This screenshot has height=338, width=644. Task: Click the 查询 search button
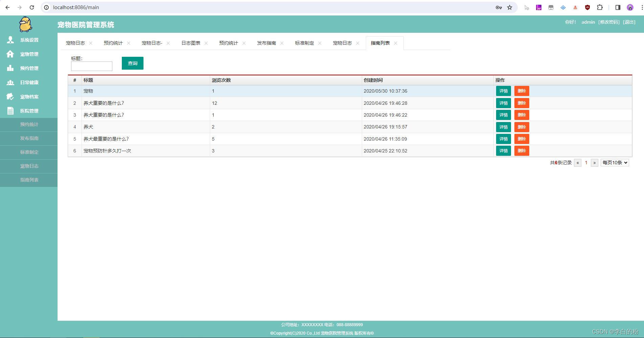click(133, 63)
